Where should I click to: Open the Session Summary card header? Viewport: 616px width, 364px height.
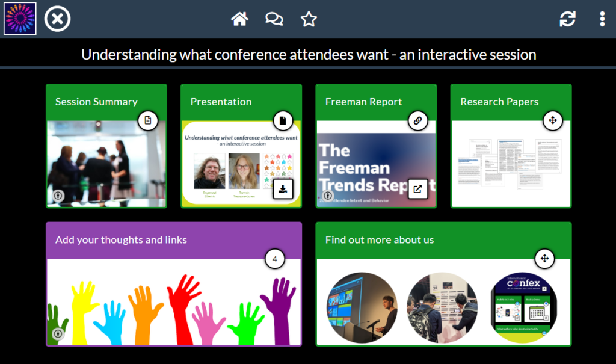[106, 102]
